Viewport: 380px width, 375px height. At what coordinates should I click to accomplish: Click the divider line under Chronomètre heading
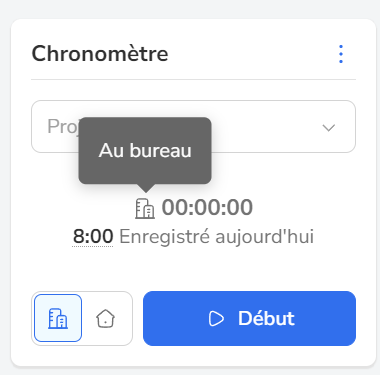pos(193,80)
